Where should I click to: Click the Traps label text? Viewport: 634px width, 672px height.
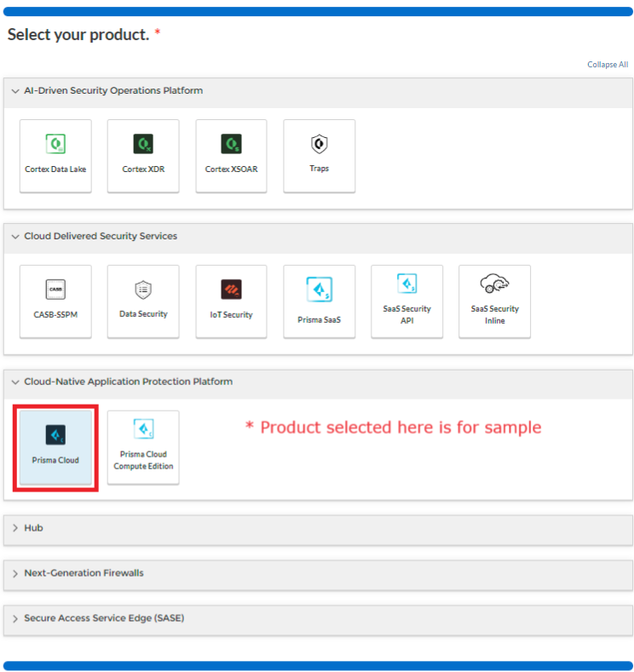pos(319,169)
